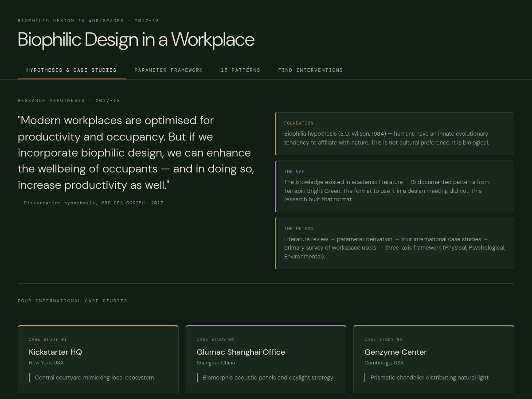Viewport: 532px width, 399px height.
Task: Click Central courtyard mimicking local ecosystem text
Action: [94, 378]
